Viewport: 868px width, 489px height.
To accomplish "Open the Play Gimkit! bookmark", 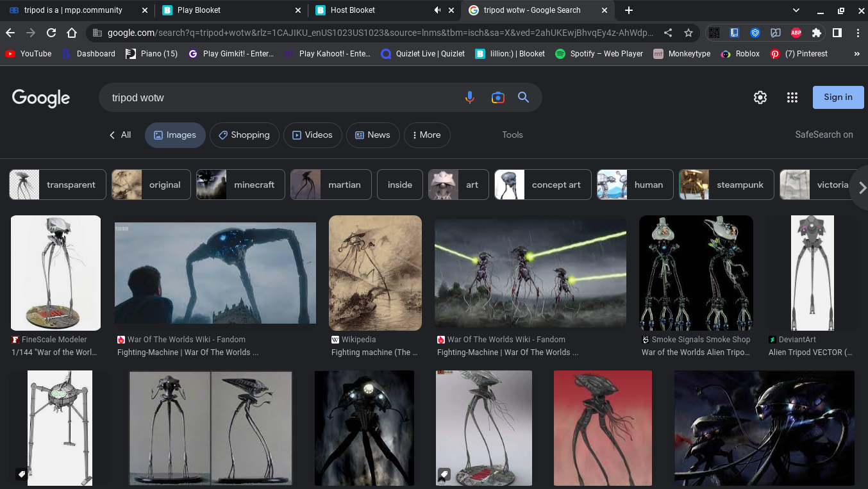I will [x=231, y=54].
